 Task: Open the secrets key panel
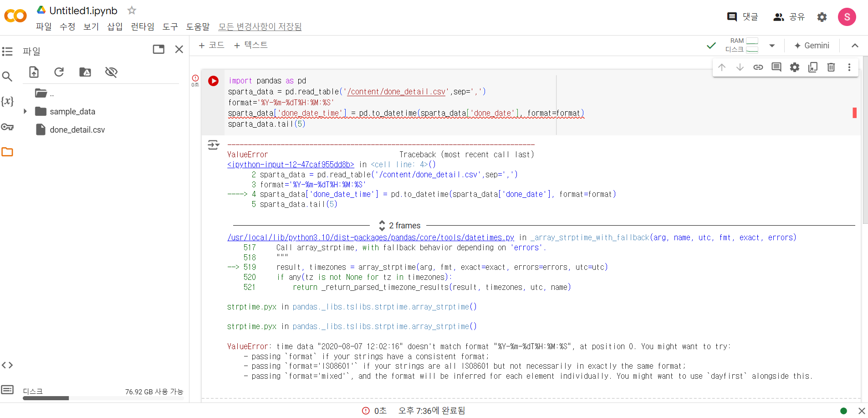coord(7,127)
